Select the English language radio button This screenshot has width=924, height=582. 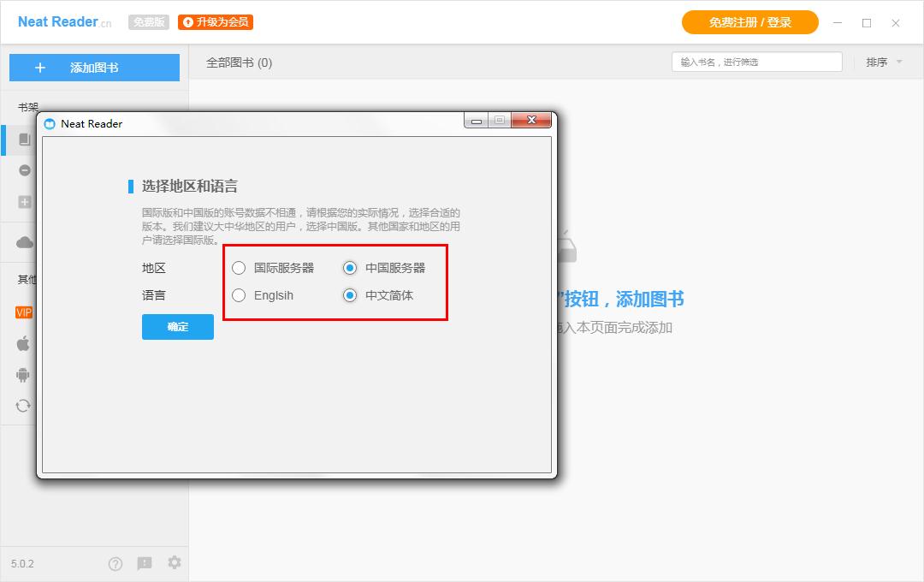coord(238,295)
